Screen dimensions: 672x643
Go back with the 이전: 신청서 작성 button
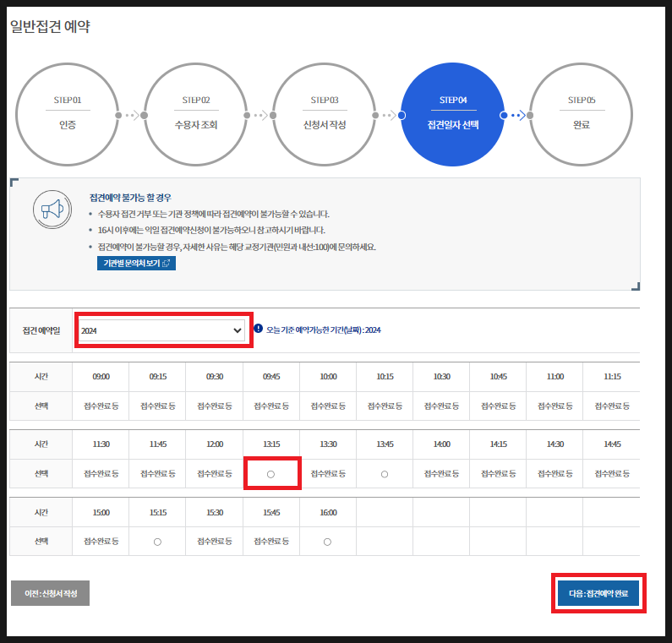pyautogui.click(x=50, y=594)
